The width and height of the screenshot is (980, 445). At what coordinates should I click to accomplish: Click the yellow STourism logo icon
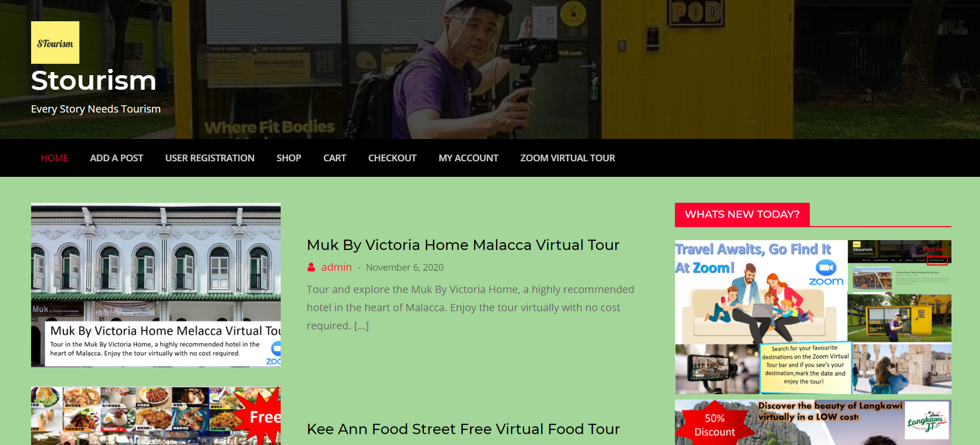(x=55, y=43)
